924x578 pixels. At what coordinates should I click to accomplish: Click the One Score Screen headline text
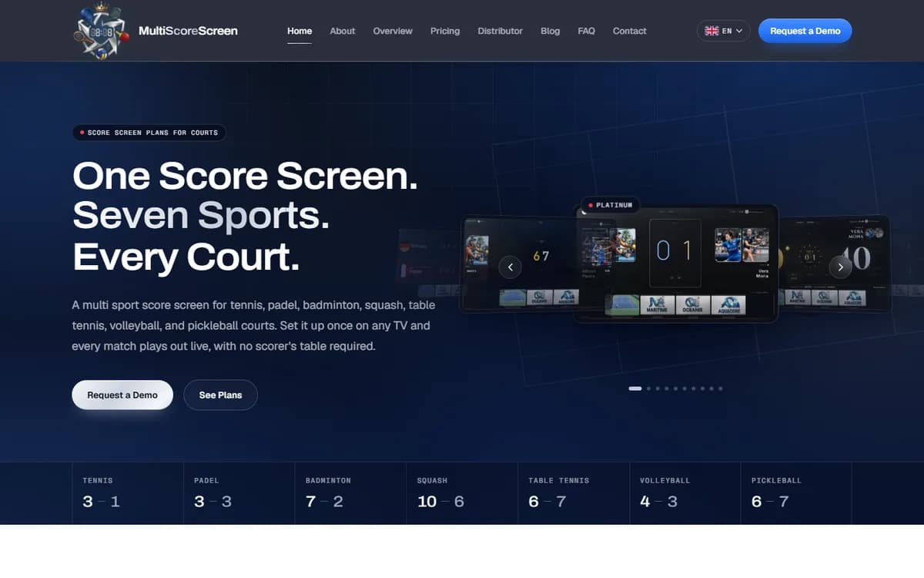[246, 176]
